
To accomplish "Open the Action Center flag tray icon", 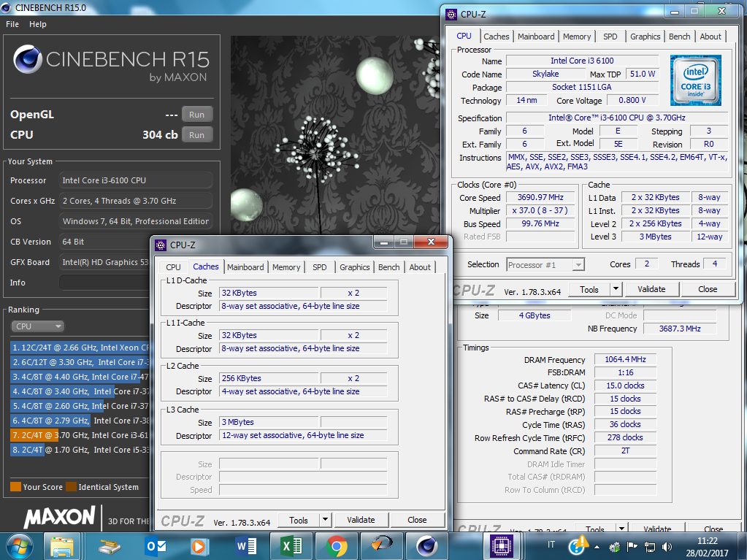I will pos(632,547).
